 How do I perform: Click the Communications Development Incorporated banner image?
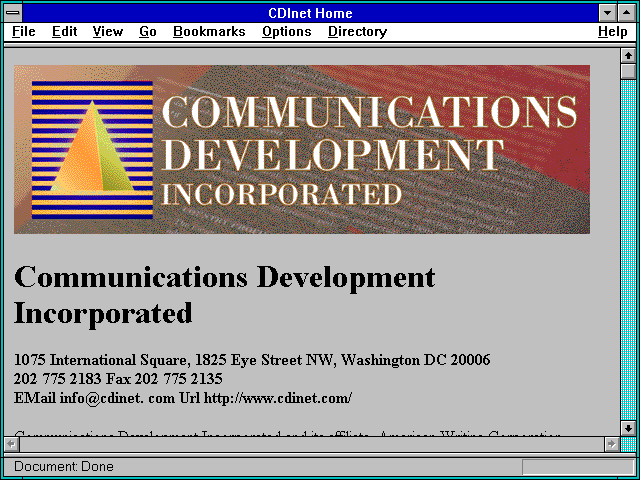[302, 149]
